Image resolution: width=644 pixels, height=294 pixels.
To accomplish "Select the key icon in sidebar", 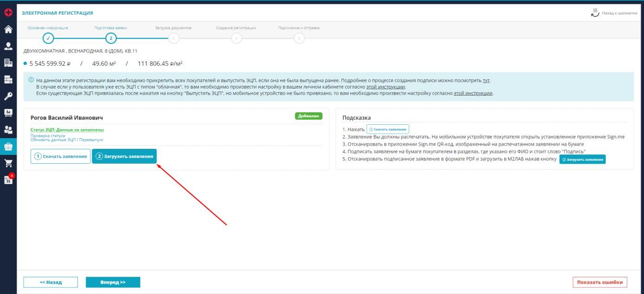I will tap(8, 96).
